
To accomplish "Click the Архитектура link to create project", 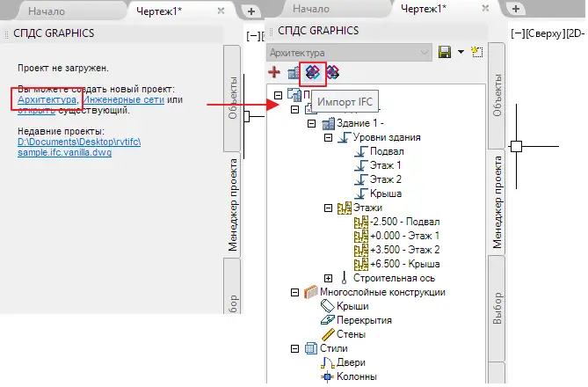I will pos(47,100).
